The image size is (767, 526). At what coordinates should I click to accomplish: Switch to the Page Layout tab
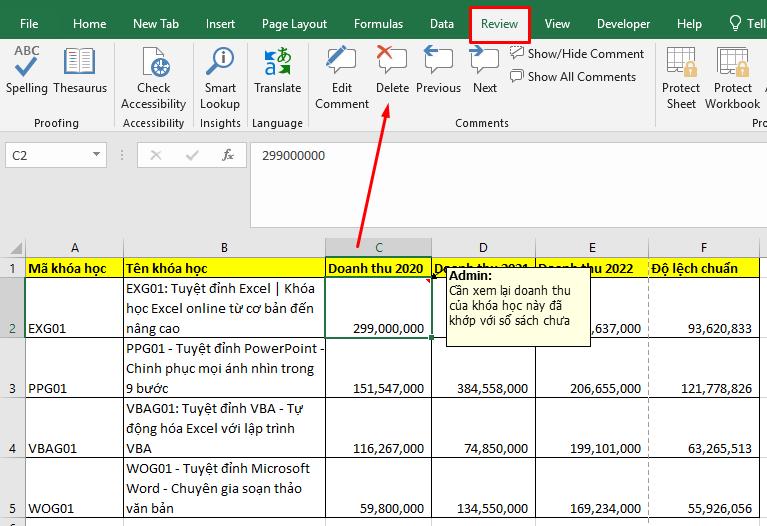pos(294,24)
